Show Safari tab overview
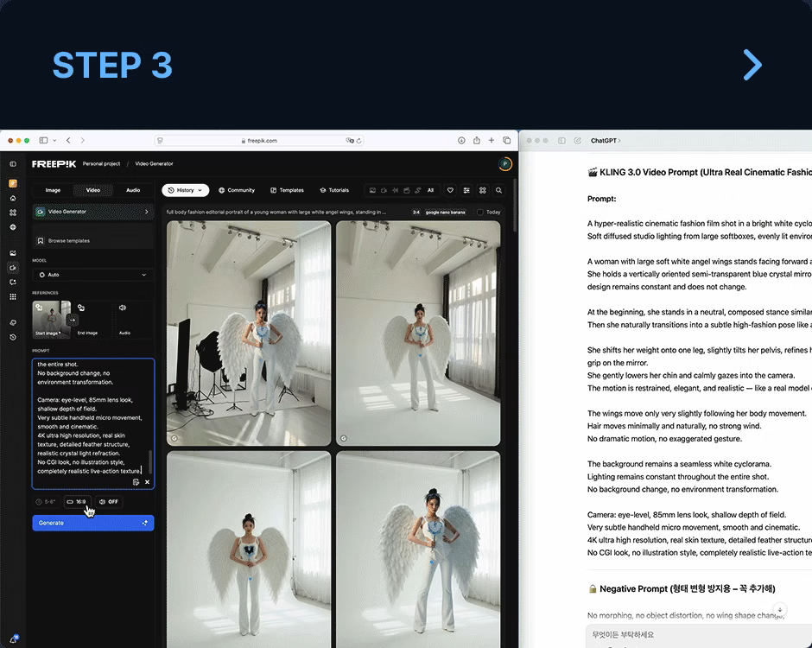 507,140
